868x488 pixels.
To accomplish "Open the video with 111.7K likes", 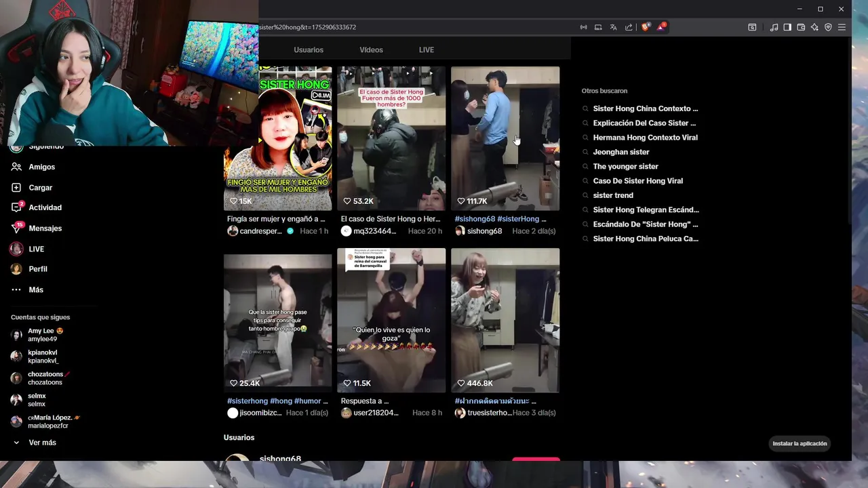I will tap(505, 139).
